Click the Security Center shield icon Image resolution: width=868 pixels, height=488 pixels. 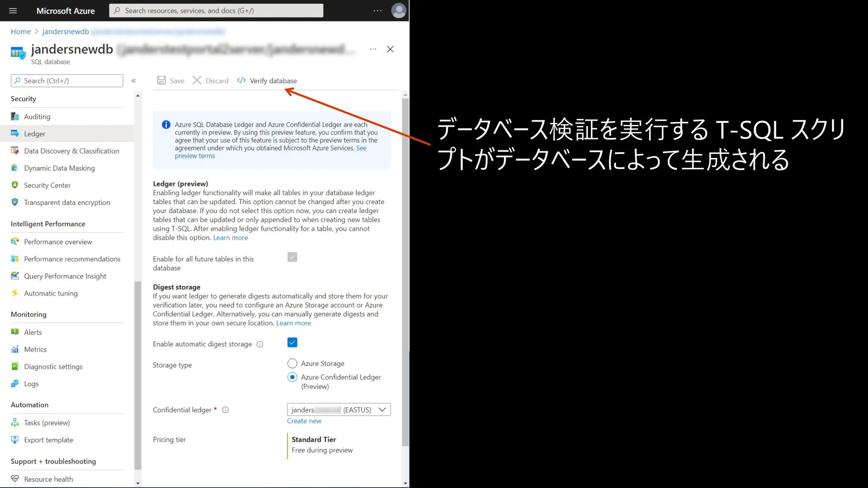15,185
